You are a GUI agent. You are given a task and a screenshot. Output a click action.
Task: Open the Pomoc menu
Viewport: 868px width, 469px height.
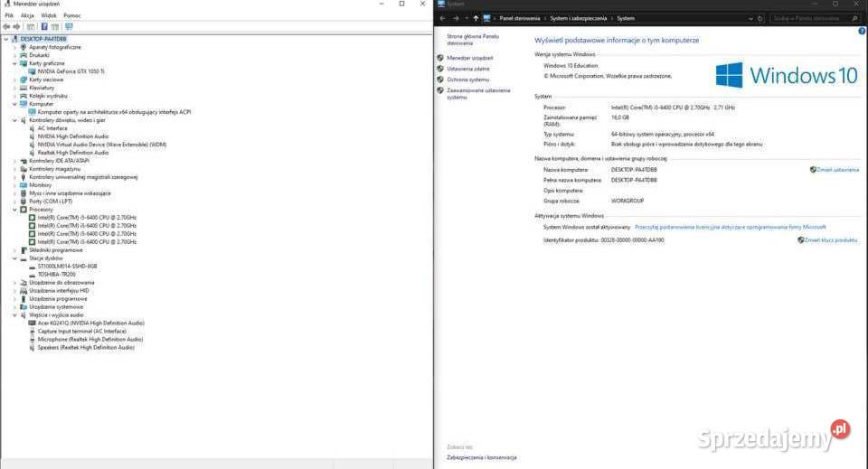click(x=71, y=15)
